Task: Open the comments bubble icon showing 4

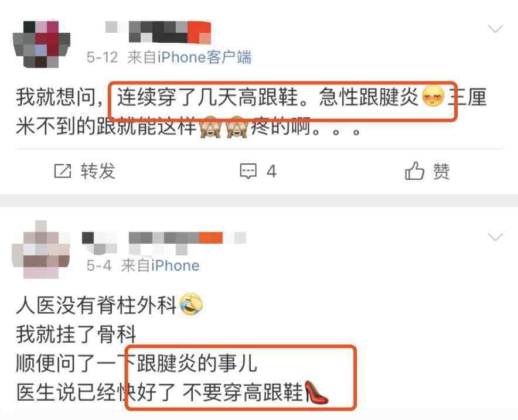Action: point(248,171)
